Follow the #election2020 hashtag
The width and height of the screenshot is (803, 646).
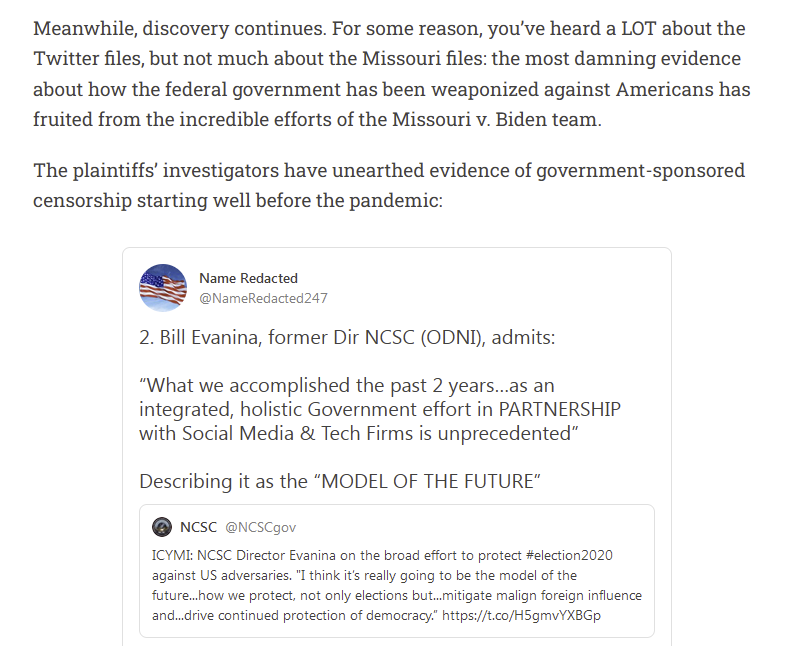coord(569,555)
